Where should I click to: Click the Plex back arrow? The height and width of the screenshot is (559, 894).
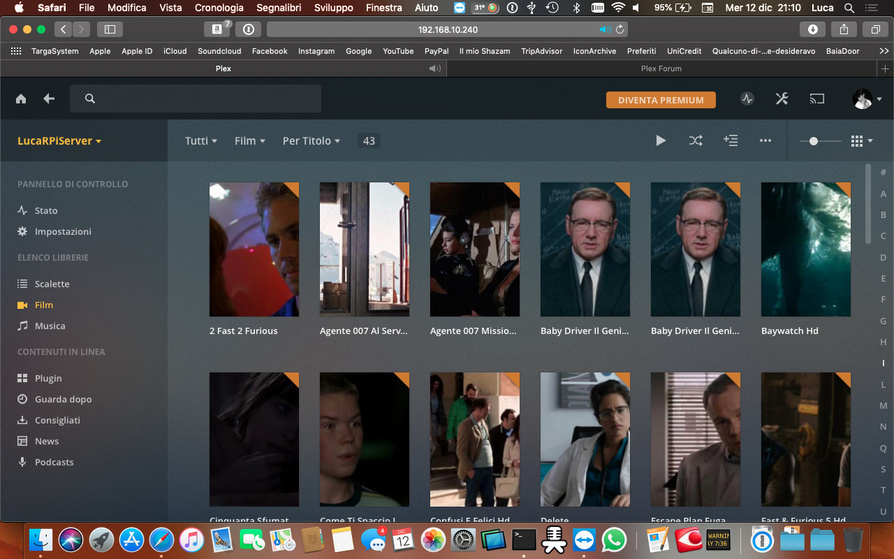[x=49, y=99]
